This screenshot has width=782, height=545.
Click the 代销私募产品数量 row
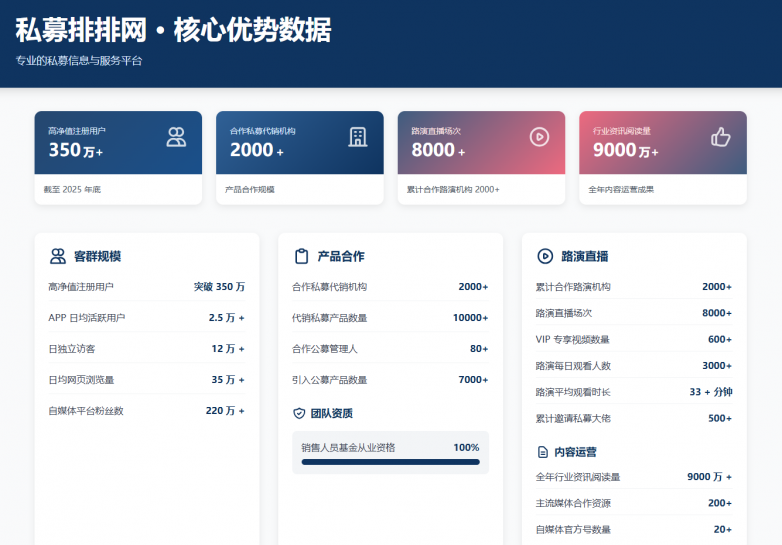click(390, 318)
